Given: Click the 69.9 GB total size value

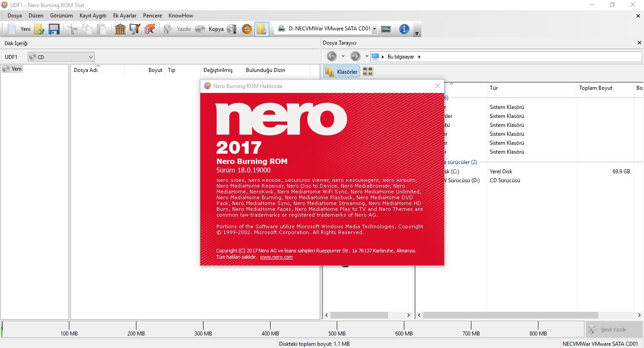Looking at the screenshot, I should 621,172.
